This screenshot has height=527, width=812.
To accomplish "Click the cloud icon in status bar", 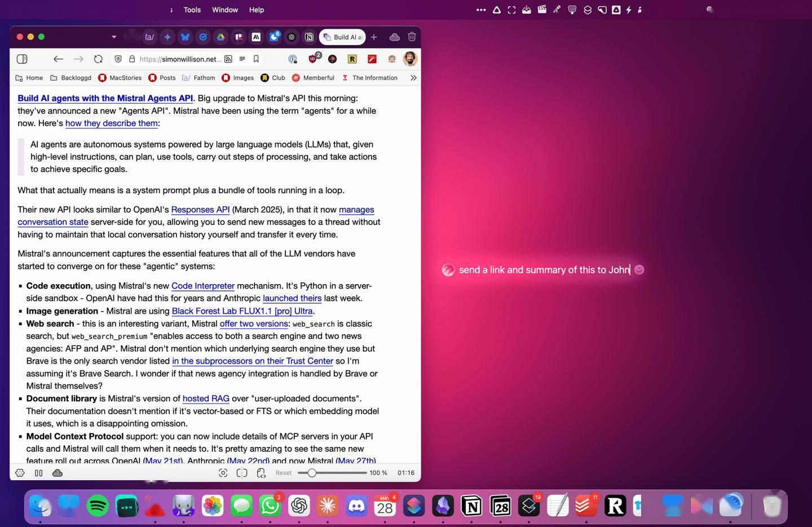I will click(58, 473).
